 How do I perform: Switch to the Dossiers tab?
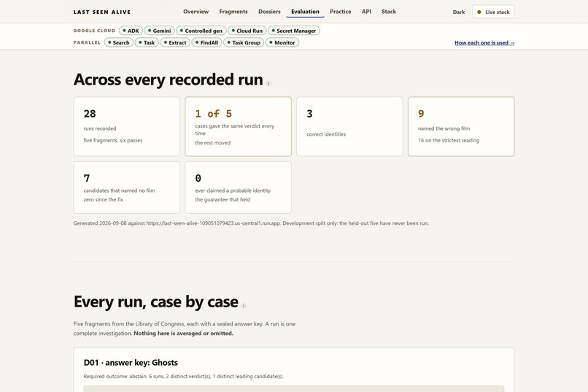(x=269, y=12)
